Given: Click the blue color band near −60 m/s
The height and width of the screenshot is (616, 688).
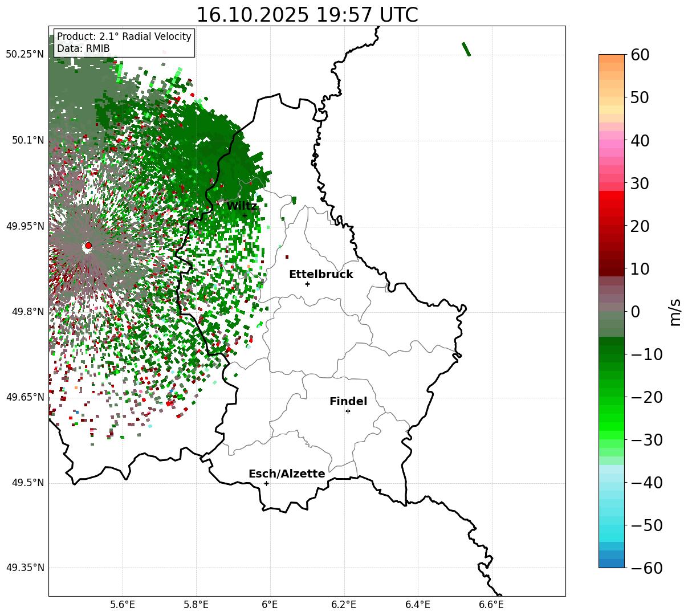Looking at the screenshot, I should (x=612, y=563).
